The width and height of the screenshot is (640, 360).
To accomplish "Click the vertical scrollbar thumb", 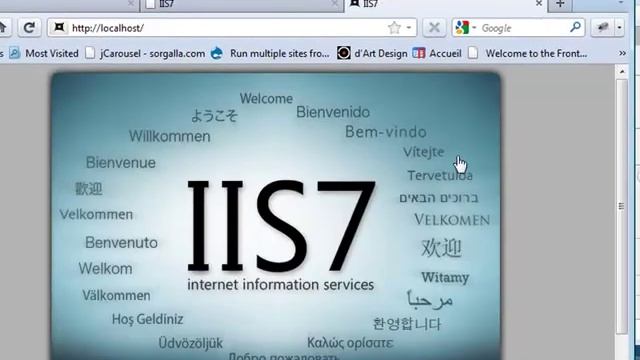I will coord(622,207).
